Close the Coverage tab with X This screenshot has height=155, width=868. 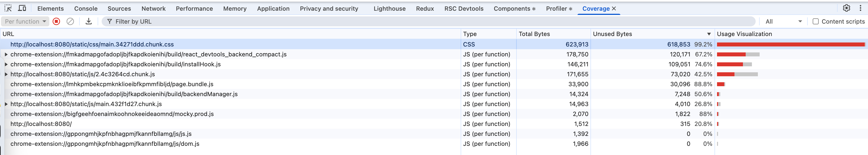pos(614,9)
